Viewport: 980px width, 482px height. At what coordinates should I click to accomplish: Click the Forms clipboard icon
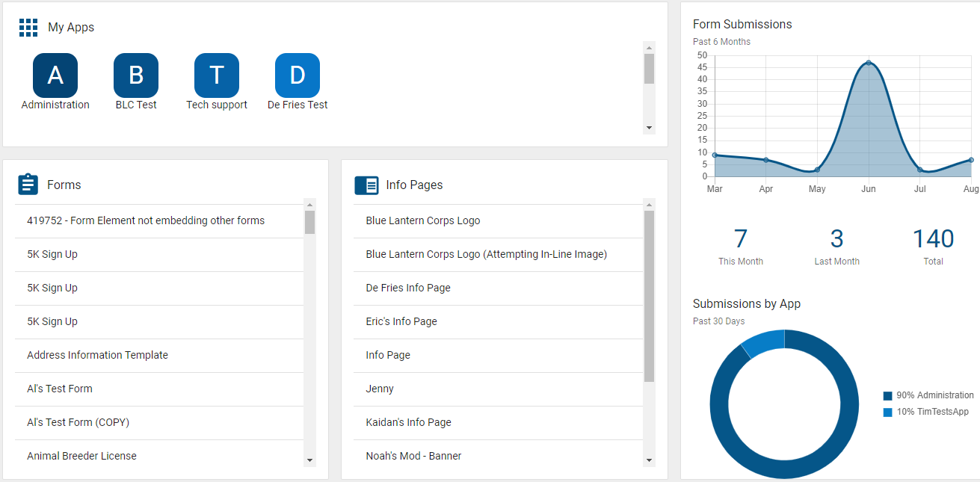click(28, 185)
